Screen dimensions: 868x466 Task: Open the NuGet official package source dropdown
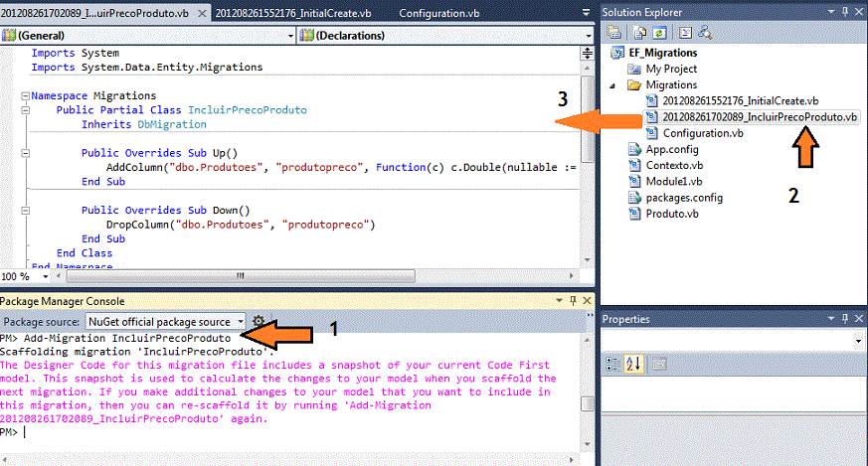tap(241, 322)
